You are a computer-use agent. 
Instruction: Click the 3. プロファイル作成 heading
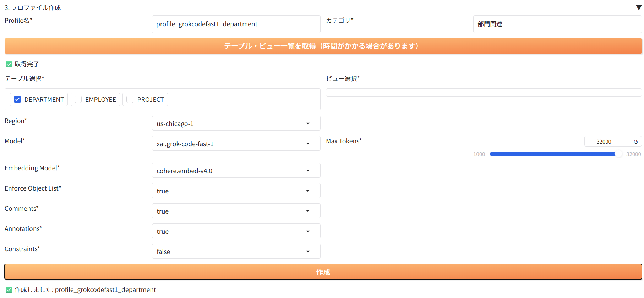point(33,8)
